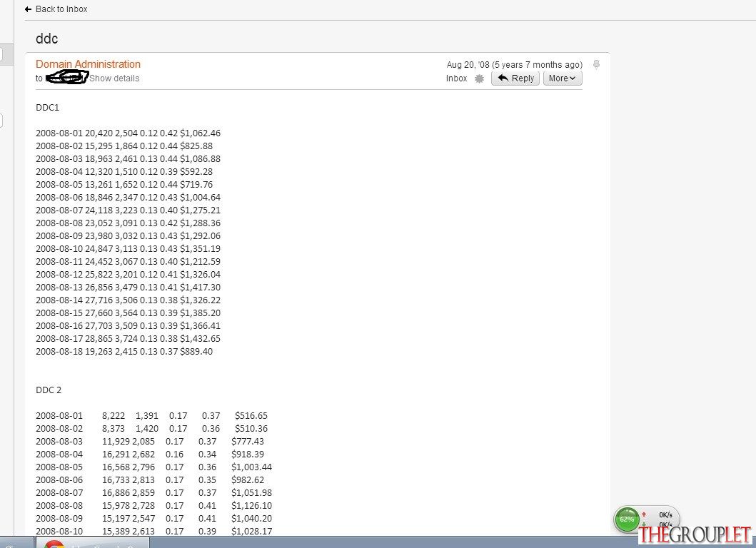Show details of the email recipients
756x548 pixels.
(114, 78)
